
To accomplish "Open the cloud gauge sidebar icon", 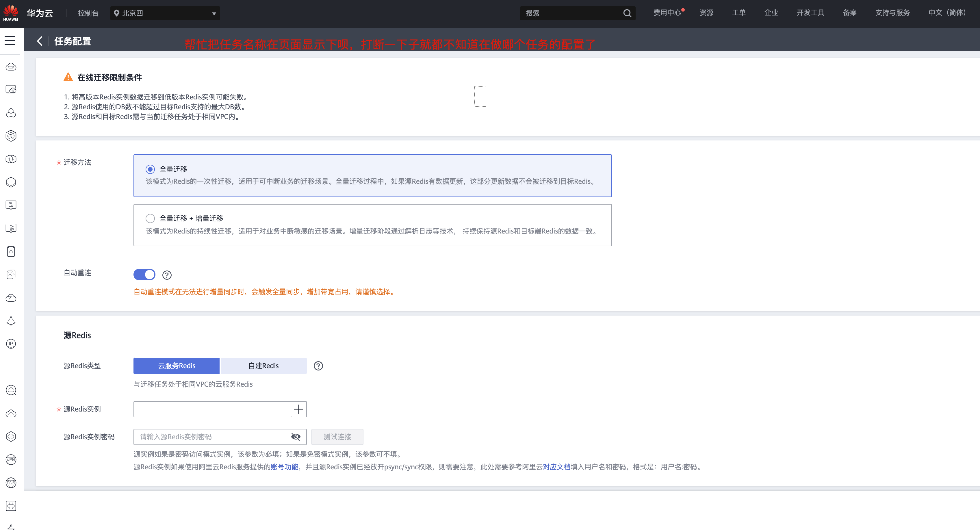I will pyautogui.click(x=11, y=298).
